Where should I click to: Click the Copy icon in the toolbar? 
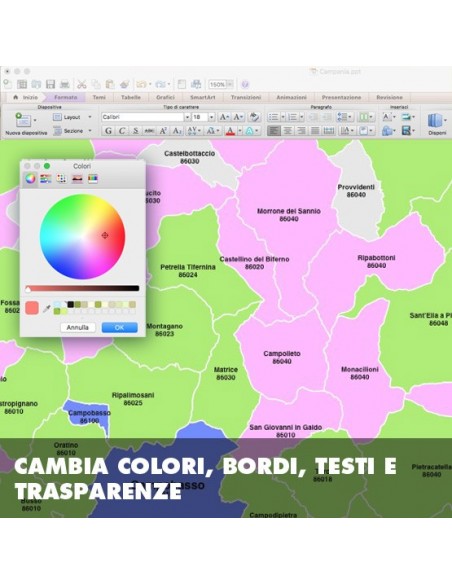click(x=96, y=85)
